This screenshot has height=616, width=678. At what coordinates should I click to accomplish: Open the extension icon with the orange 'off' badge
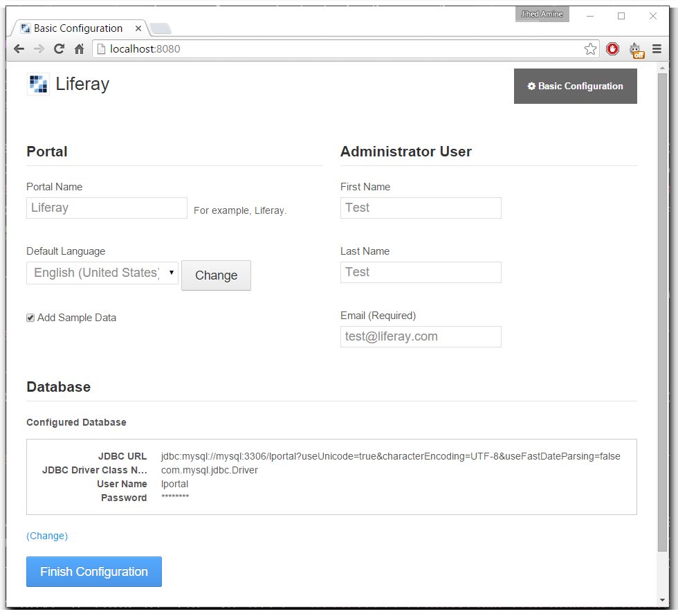(636, 50)
